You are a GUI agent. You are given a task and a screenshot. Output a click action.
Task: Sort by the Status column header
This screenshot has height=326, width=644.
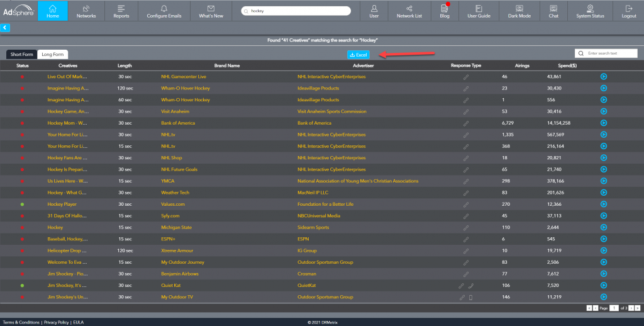click(x=23, y=65)
